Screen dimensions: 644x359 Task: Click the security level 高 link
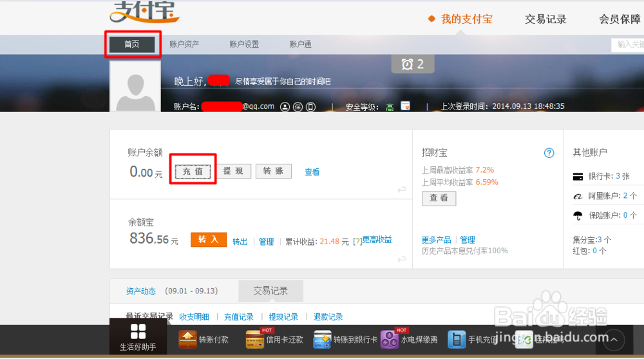click(x=390, y=107)
